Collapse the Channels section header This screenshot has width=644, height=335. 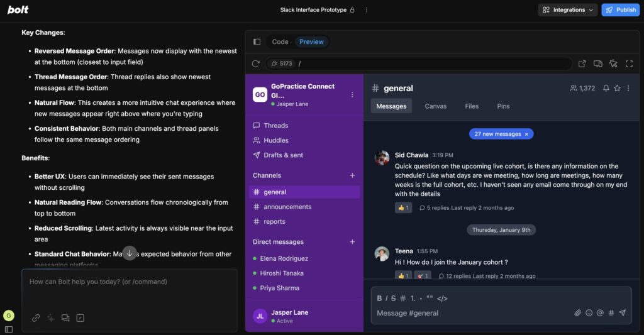[x=267, y=175]
